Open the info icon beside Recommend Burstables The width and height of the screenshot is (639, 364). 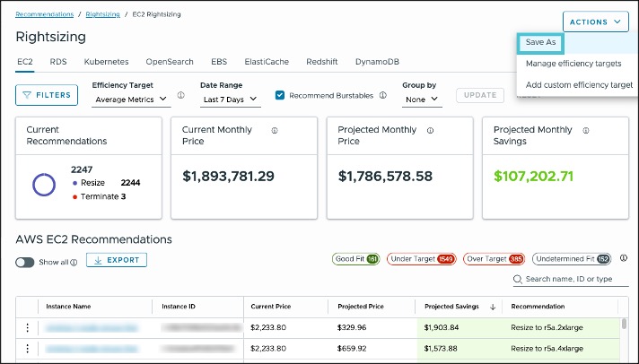(382, 95)
